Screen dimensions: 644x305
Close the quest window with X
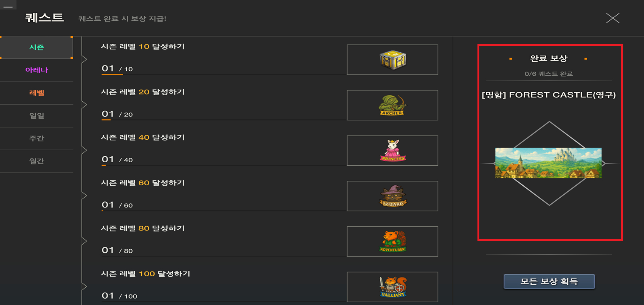pyautogui.click(x=612, y=18)
